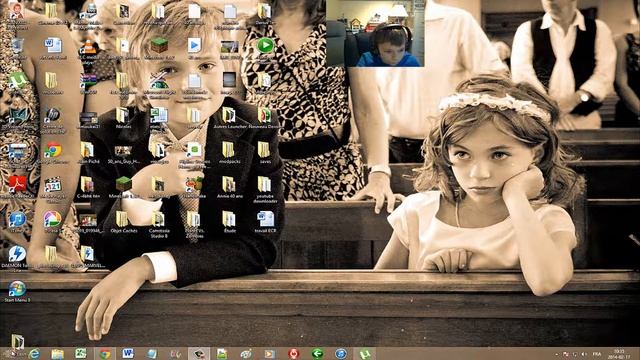The height and width of the screenshot is (360, 640).
Task: Switch to Word in the taskbar
Action: pos(128,354)
